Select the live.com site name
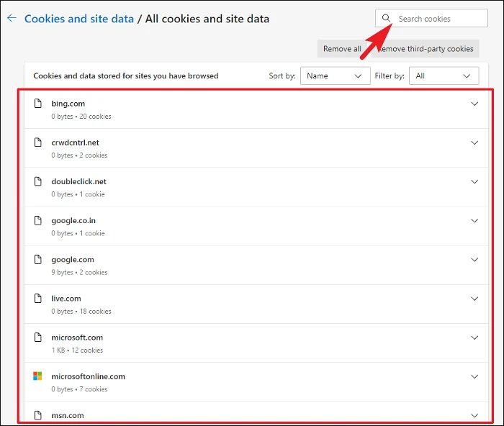Image resolution: width=504 pixels, height=426 pixels. pyautogui.click(x=66, y=299)
